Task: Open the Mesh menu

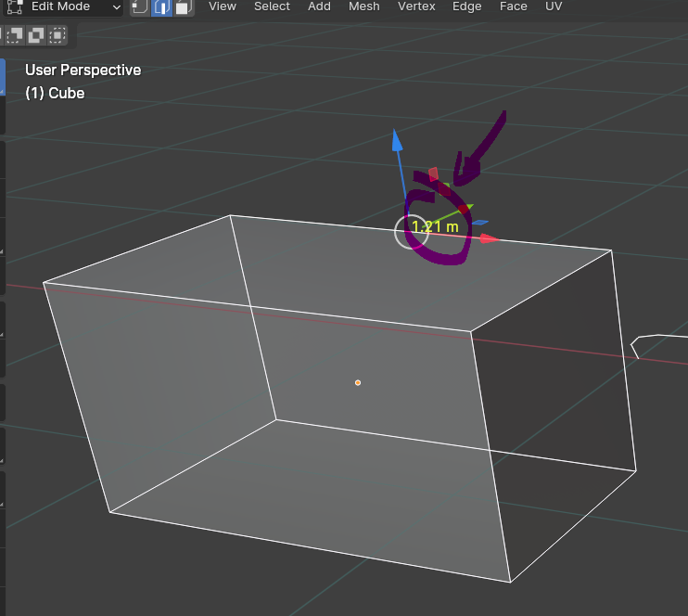Action: click(363, 6)
